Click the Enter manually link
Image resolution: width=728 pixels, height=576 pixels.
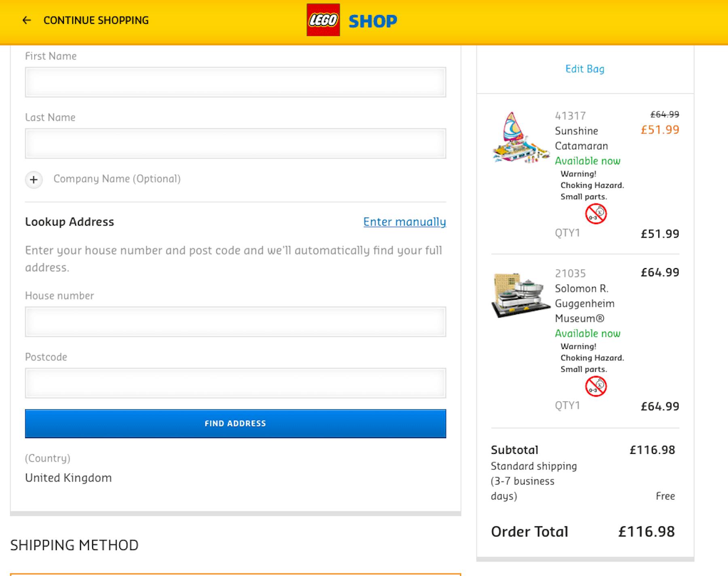point(404,222)
